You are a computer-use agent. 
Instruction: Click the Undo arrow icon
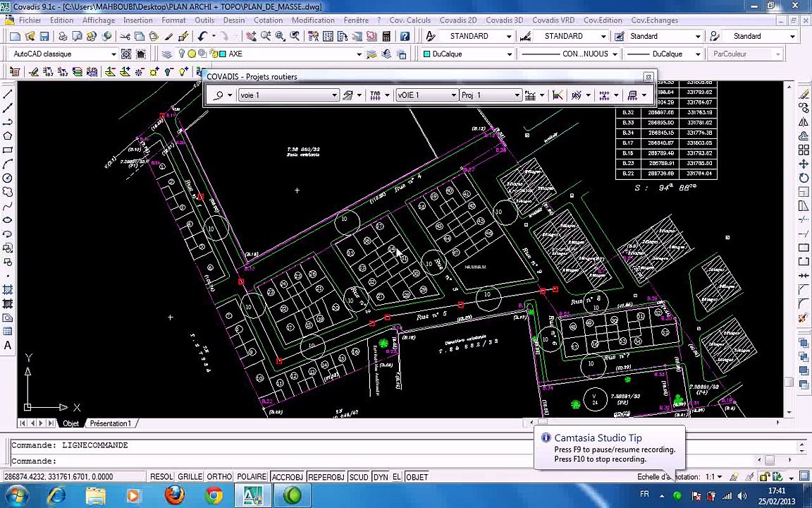tap(202, 36)
